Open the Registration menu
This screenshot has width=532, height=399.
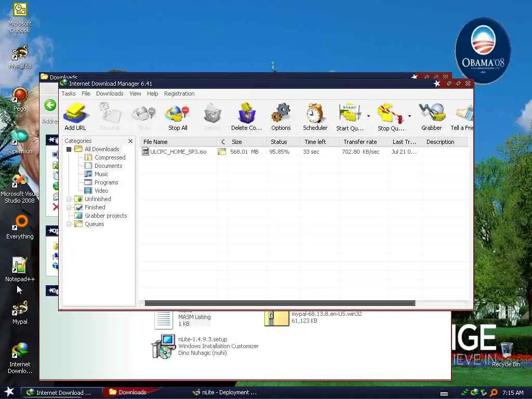coord(179,94)
